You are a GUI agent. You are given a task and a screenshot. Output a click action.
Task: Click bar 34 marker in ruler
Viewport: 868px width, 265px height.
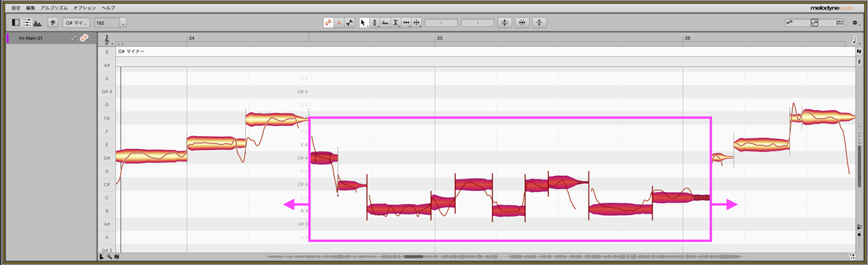[x=191, y=38]
